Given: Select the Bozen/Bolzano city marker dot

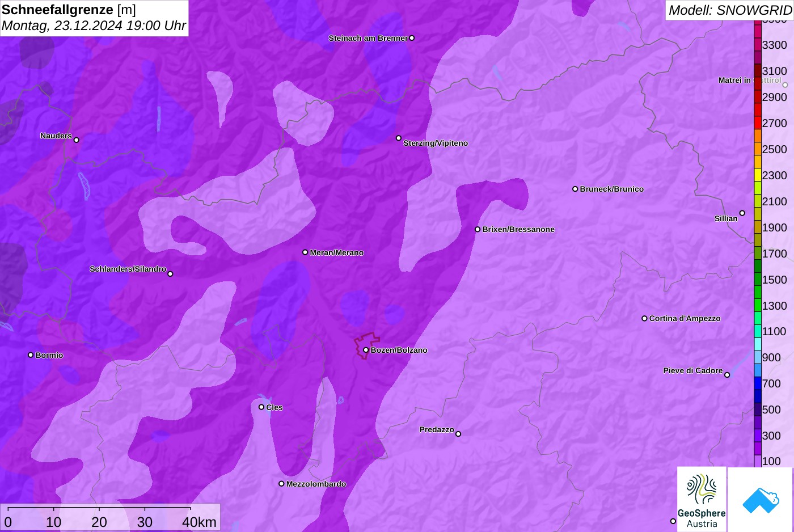Looking at the screenshot, I should [x=366, y=350].
